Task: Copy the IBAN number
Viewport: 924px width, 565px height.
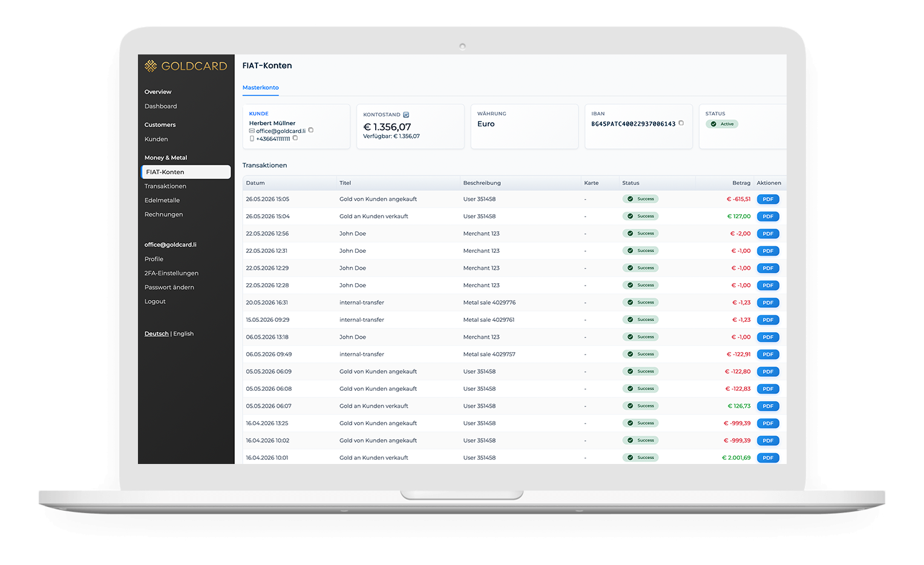Action: (x=681, y=123)
